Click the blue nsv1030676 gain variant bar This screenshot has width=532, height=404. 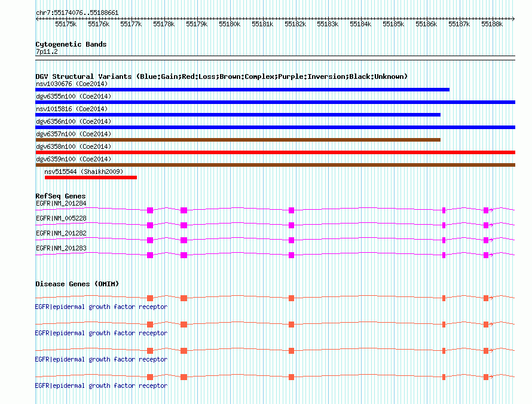coord(242,90)
